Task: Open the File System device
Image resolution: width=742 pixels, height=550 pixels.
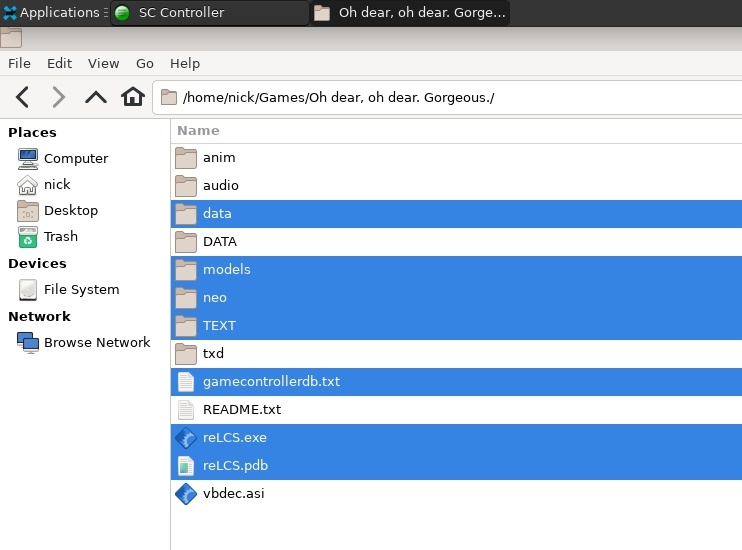Action: [x=80, y=290]
